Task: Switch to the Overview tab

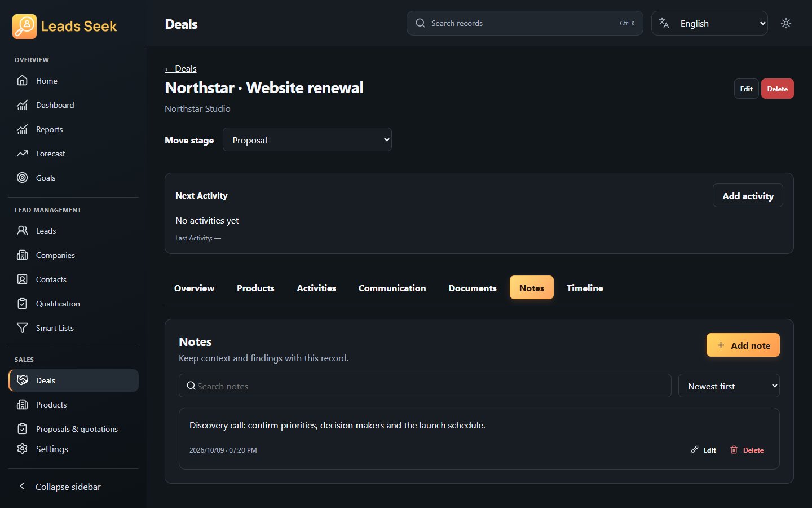Action: 194,288
